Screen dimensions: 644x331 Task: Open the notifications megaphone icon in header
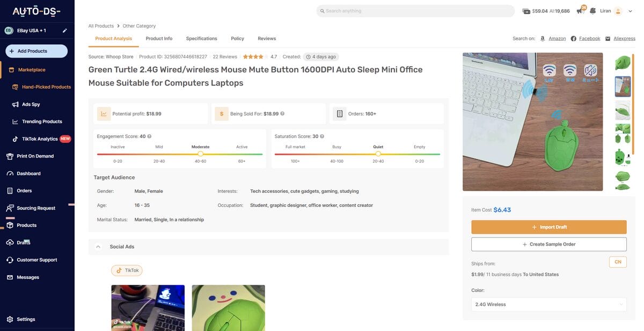coord(580,11)
